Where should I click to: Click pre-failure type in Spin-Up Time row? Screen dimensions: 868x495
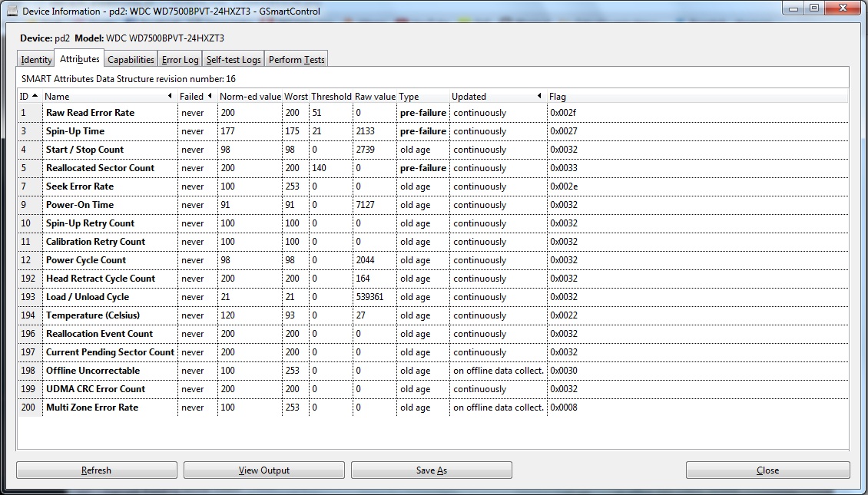tap(423, 131)
